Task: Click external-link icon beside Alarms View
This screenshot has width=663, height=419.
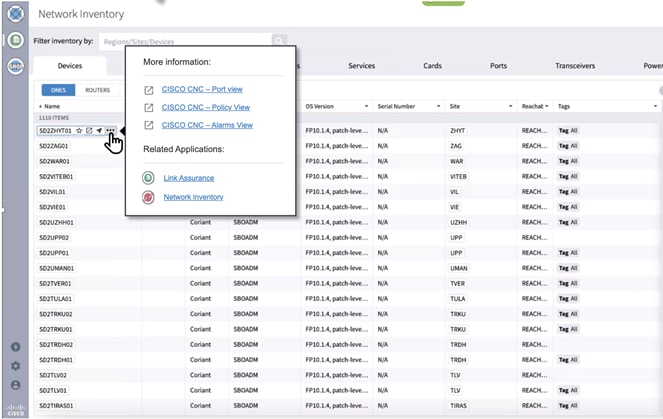Action: tap(149, 125)
